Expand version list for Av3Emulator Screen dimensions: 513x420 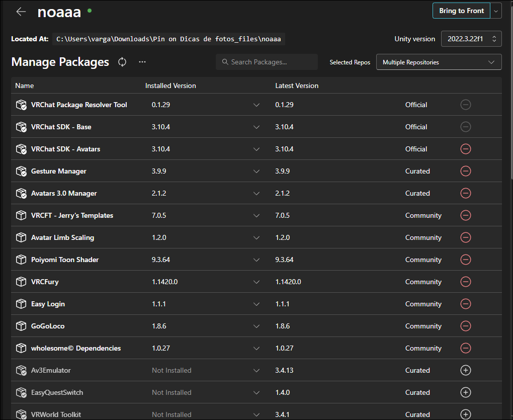click(x=256, y=370)
